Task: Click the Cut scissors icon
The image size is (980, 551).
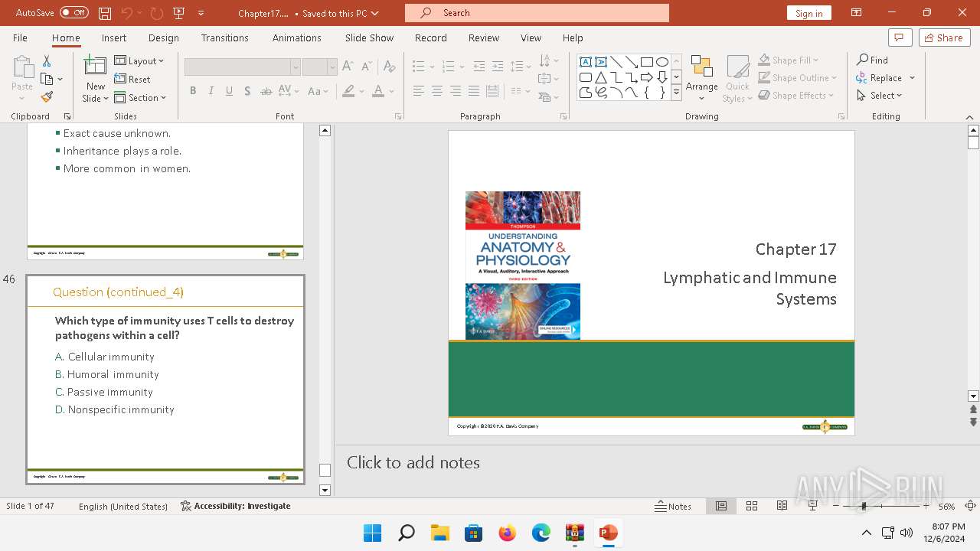Action: (x=47, y=60)
